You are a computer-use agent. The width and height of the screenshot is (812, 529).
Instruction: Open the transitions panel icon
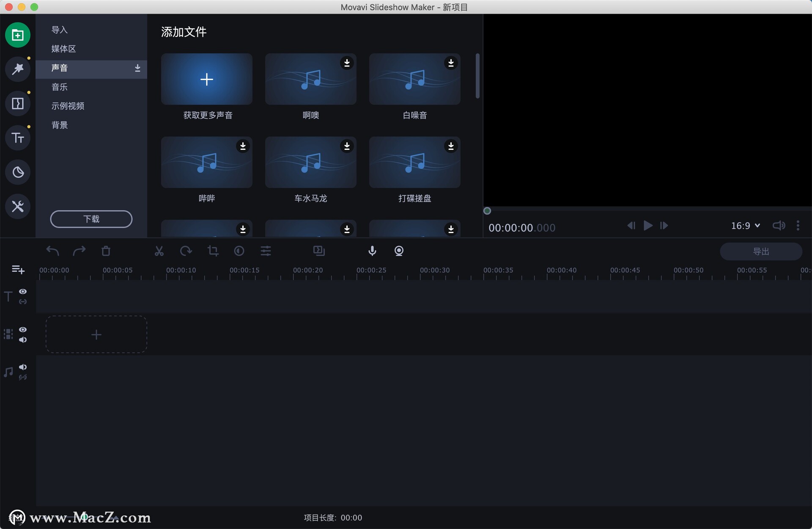coord(18,103)
